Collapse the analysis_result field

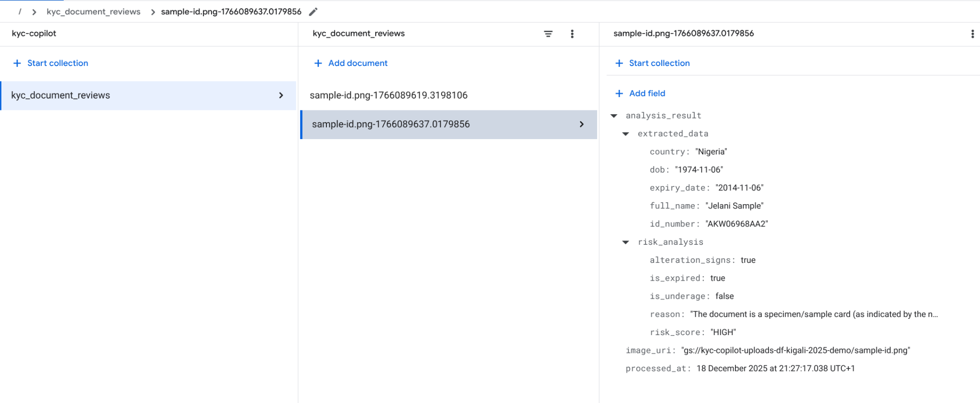tap(614, 116)
